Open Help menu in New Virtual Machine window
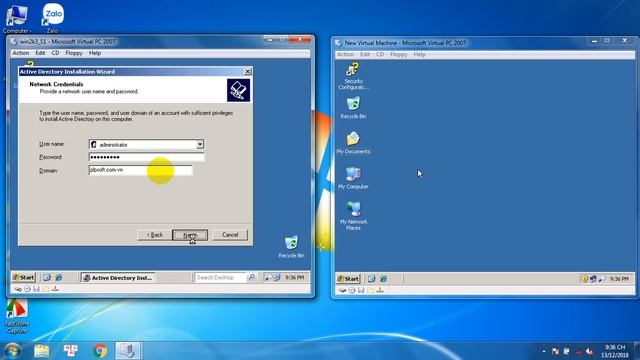This screenshot has width=640, height=360. (x=419, y=54)
